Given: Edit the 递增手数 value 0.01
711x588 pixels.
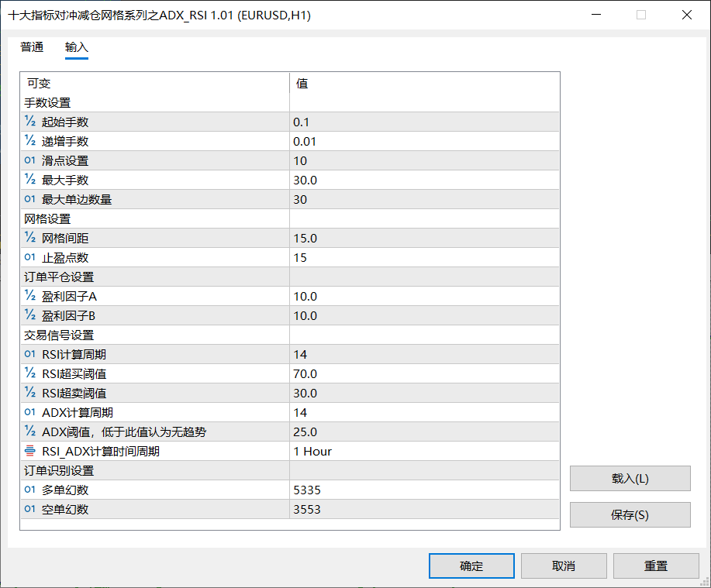Looking at the screenshot, I should point(424,141).
